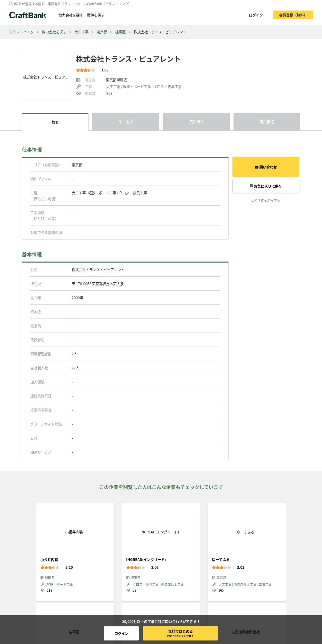
Task: Open INGREAD(イングリード) card thumbnail
Action: (161, 529)
